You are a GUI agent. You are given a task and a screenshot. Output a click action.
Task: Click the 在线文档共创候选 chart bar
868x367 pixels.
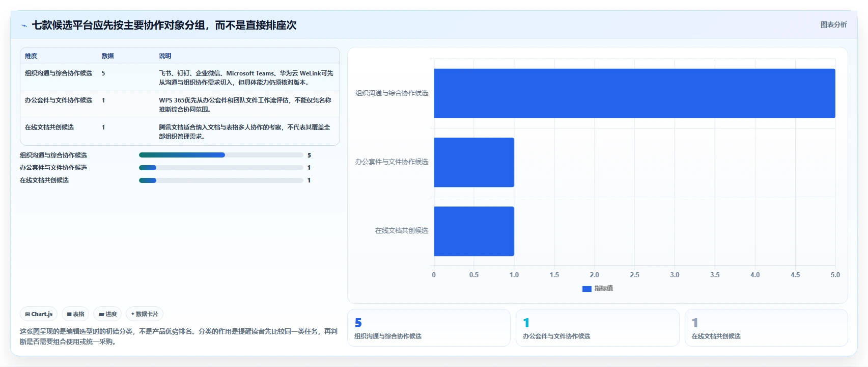coord(474,231)
